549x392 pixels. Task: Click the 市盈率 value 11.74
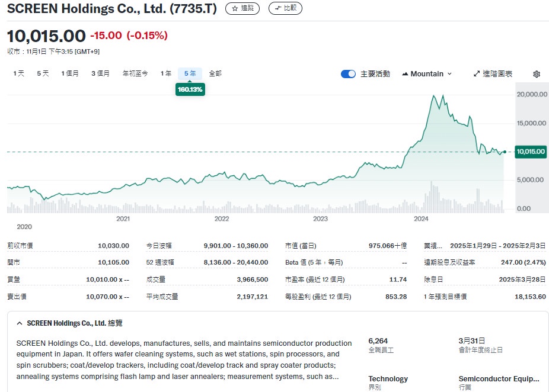398,279
